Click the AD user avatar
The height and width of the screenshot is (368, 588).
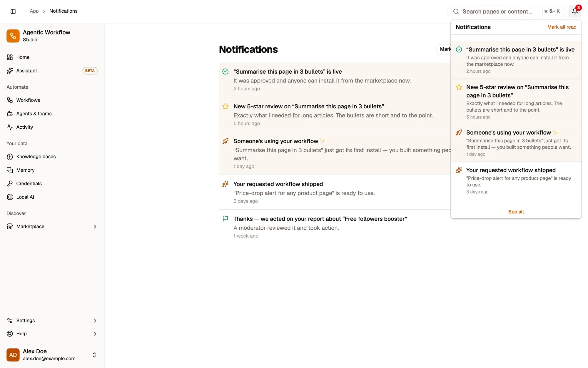point(13,355)
